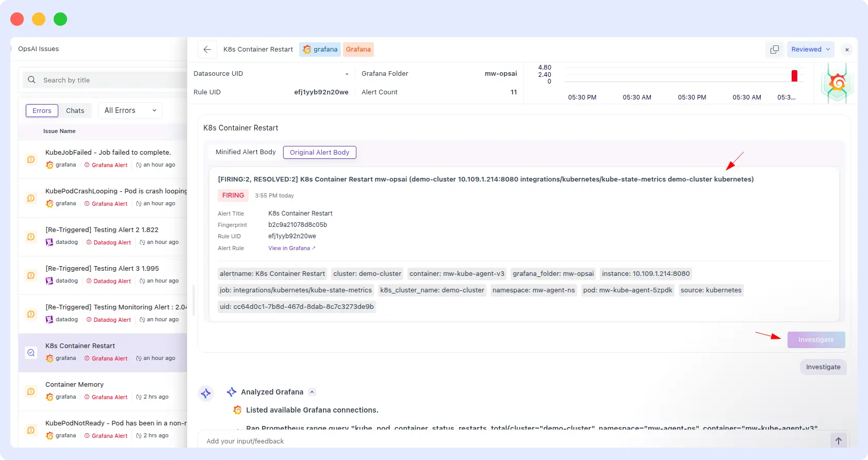Click datadog source icon in Testing Alert 3 row

pos(50,281)
